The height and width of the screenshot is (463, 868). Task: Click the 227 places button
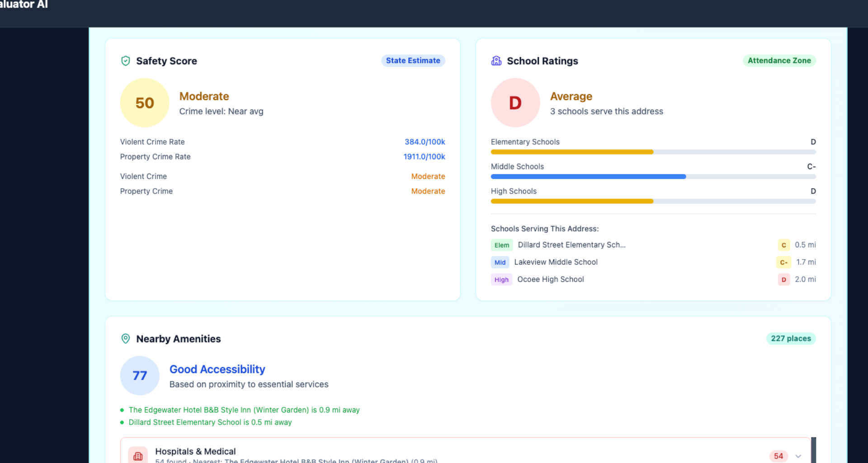tap(791, 338)
